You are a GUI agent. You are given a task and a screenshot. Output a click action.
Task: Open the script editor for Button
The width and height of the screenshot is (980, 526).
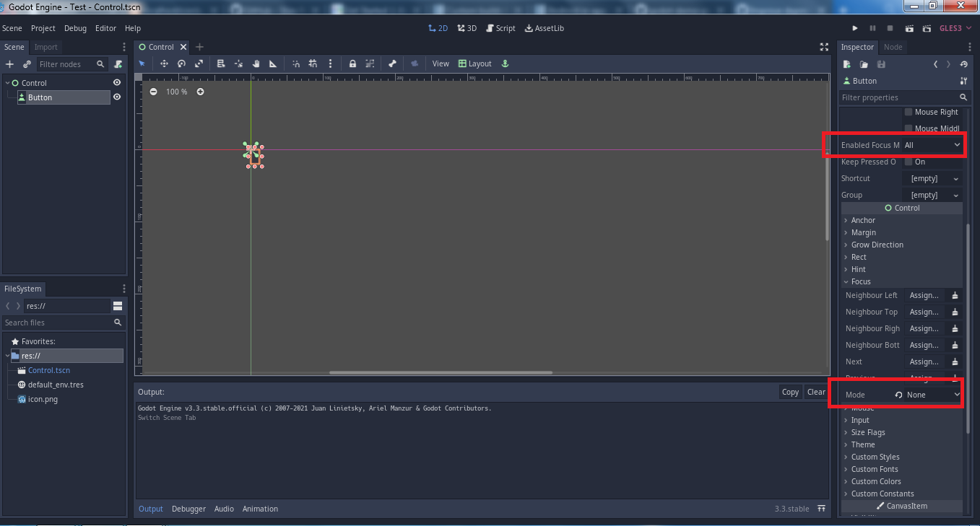[x=500, y=28]
